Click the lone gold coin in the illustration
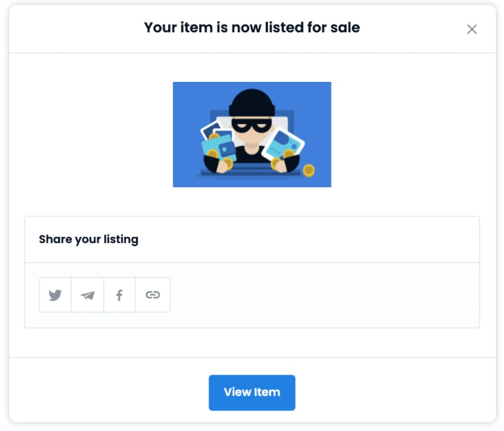This screenshot has height=431, width=504. 308,170
